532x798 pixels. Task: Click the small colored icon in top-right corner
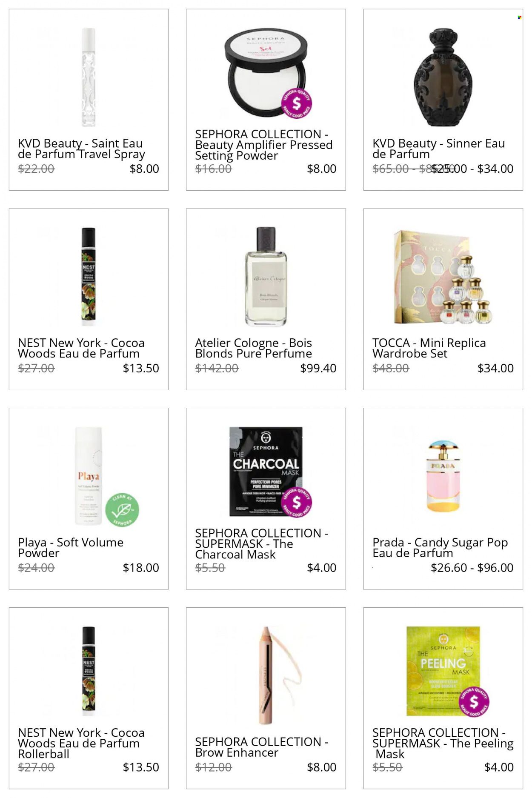point(520,17)
